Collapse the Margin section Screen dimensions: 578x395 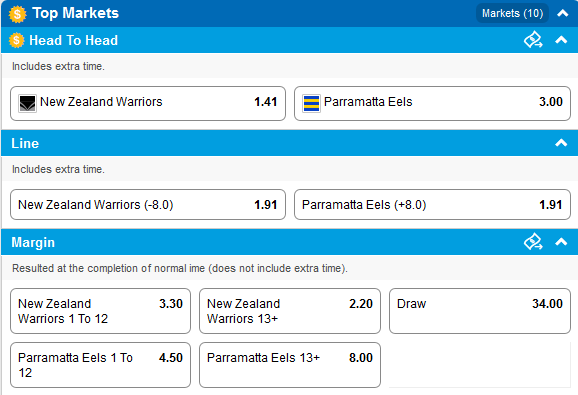click(x=561, y=242)
